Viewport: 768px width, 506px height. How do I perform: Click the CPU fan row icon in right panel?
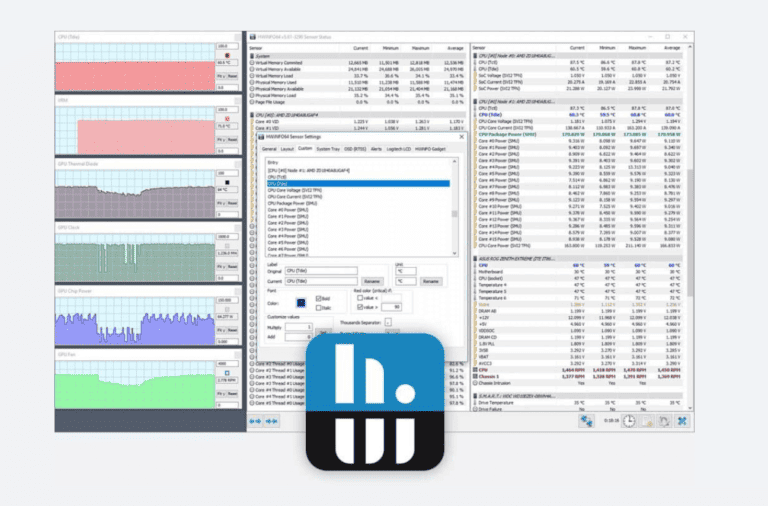pos(475,370)
